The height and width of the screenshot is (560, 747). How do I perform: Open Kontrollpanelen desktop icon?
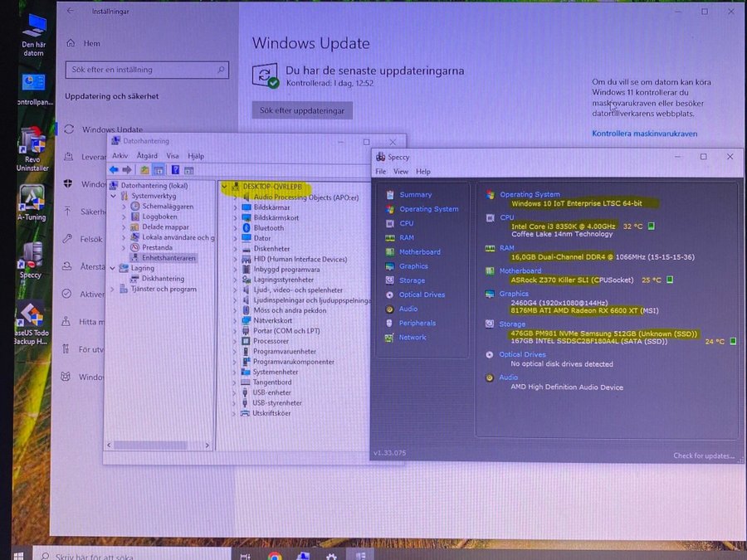tap(33, 90)
